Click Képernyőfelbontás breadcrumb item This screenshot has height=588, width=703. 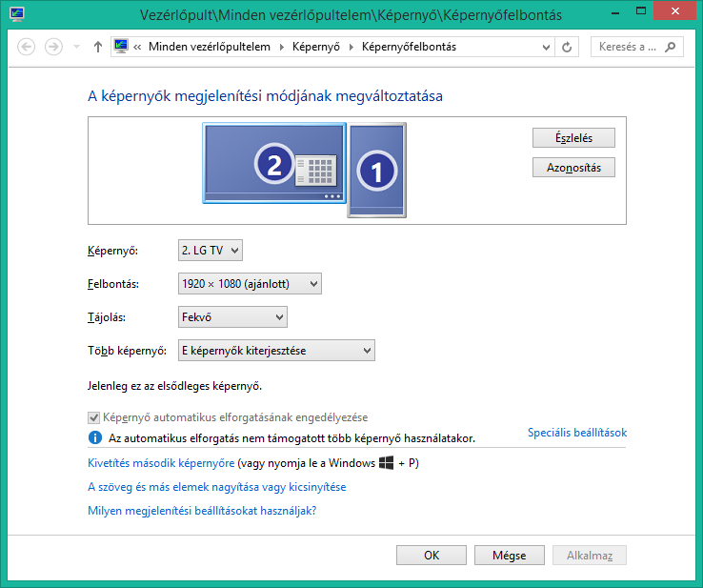coord(409,47)
